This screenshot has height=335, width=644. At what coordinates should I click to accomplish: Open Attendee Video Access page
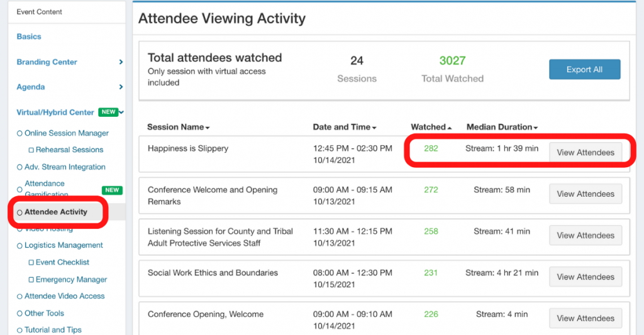(65, 296)
